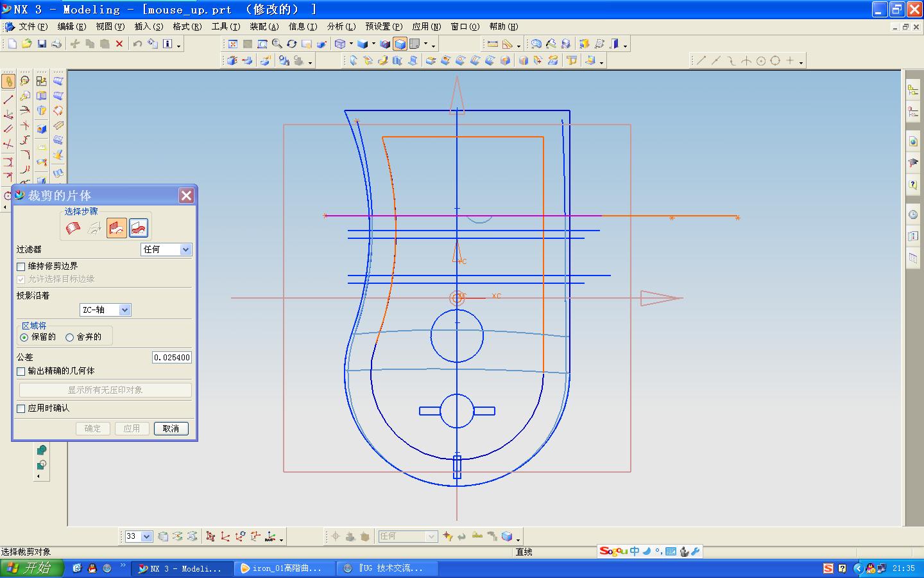The height and width of the screenshot is (578, 924).
Task: Open the layer number 33 dropdown
Action: click(x=146, y=536)
